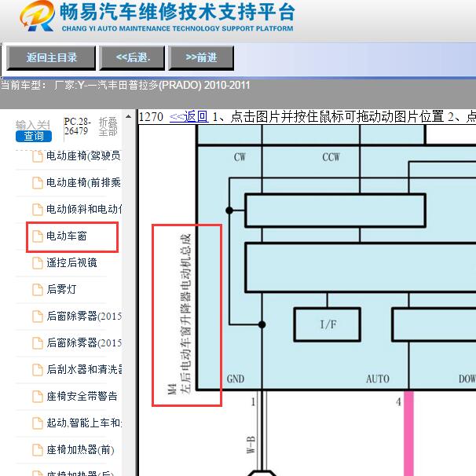
Task: Click the PC:28-26479 code text
Action: pyautogui.click(x=77, y=126)
